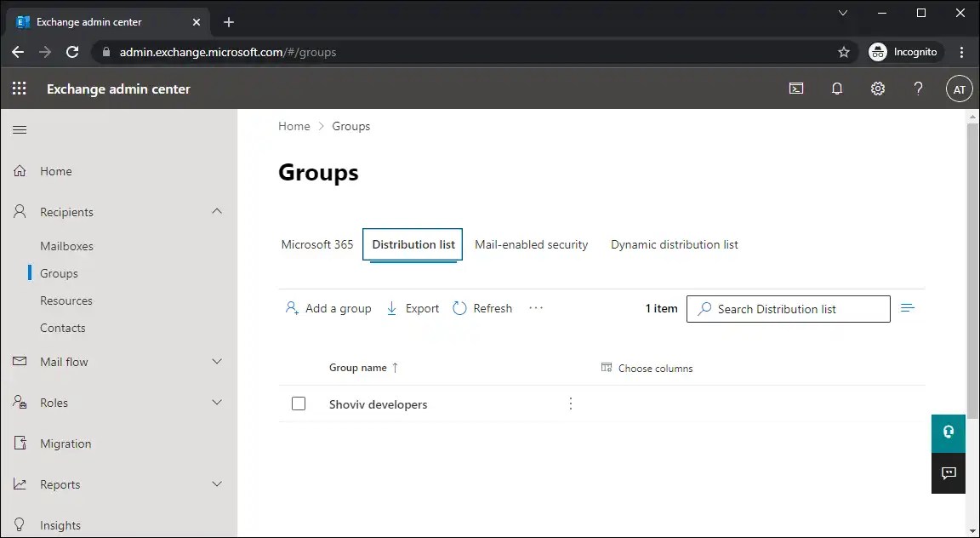View notifications via the bell icon

tap(836, 88)
